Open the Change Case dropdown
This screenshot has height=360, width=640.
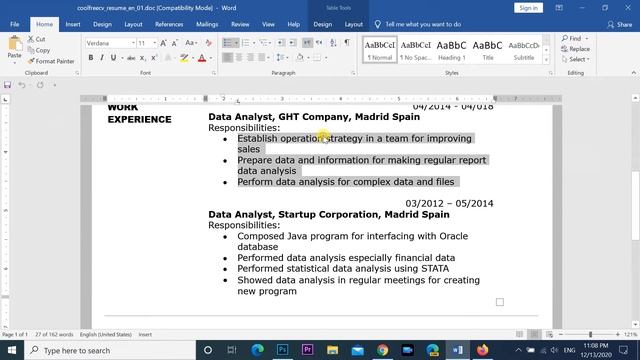pyautogui.click(x=191, y=43)
